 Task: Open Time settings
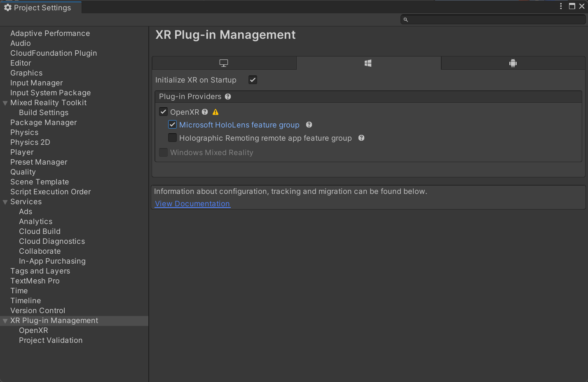19,291
